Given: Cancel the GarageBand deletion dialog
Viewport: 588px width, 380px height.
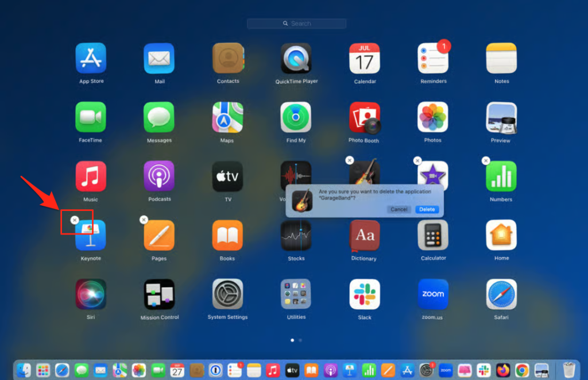Looking at the screenshot, I should click(x=399, y=209).
